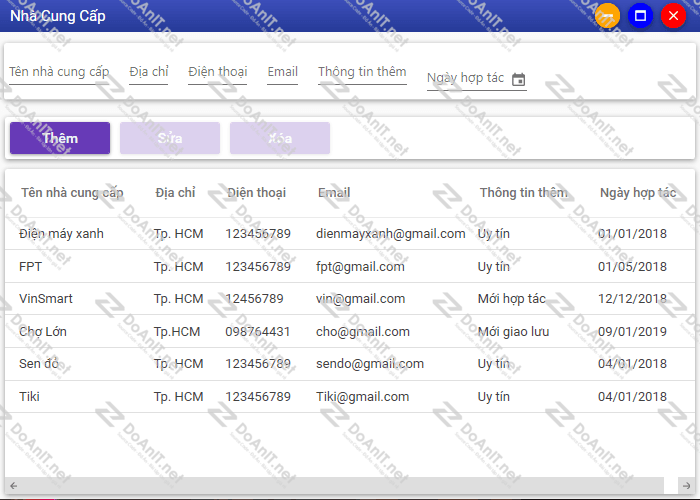Viewport: 700px width, 500px height.
Task: Select the Điện máy xanh row
Action: click(x=350, y=233)
